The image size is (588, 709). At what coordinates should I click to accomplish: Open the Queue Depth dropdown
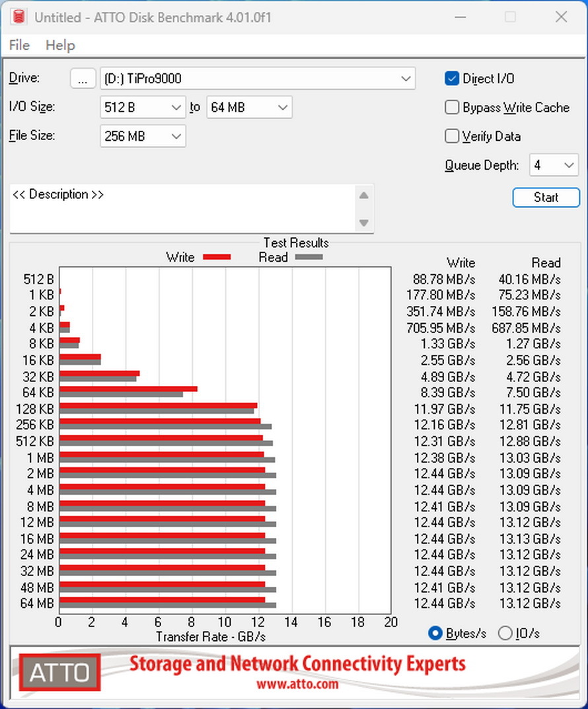click(554, 165)
